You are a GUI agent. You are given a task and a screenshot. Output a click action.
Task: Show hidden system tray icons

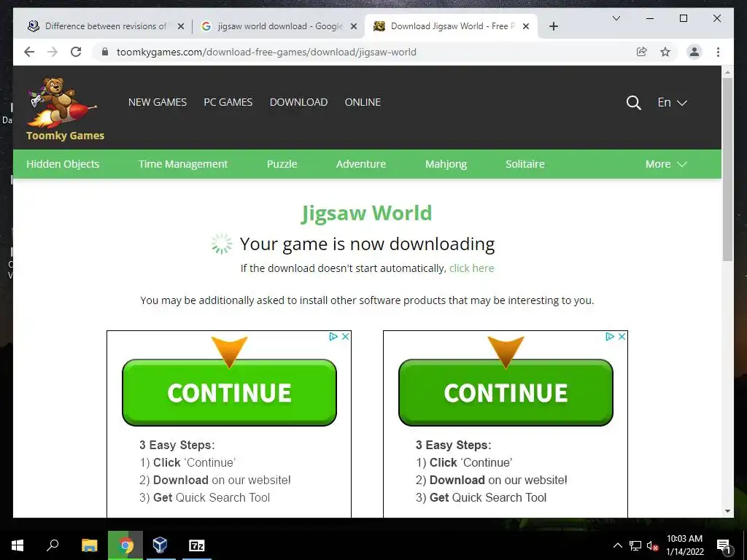pyautogui.click(x=617, y=545)
